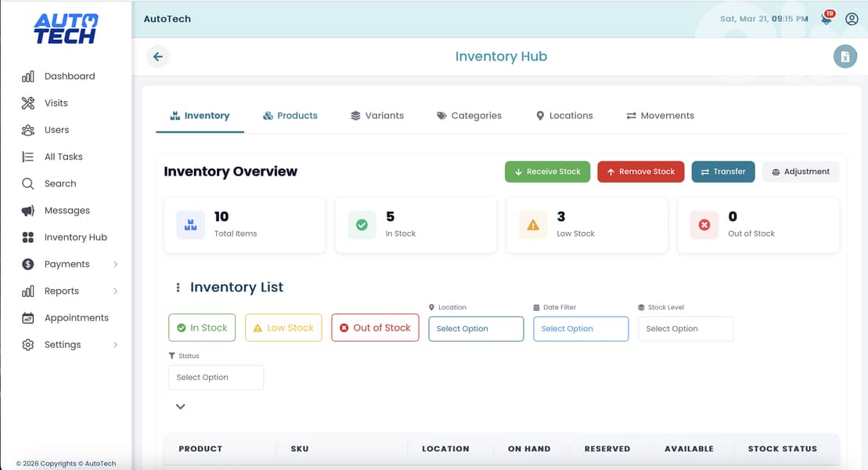
Task: Click the Receive Stock button
Action: tap(547, 171)
